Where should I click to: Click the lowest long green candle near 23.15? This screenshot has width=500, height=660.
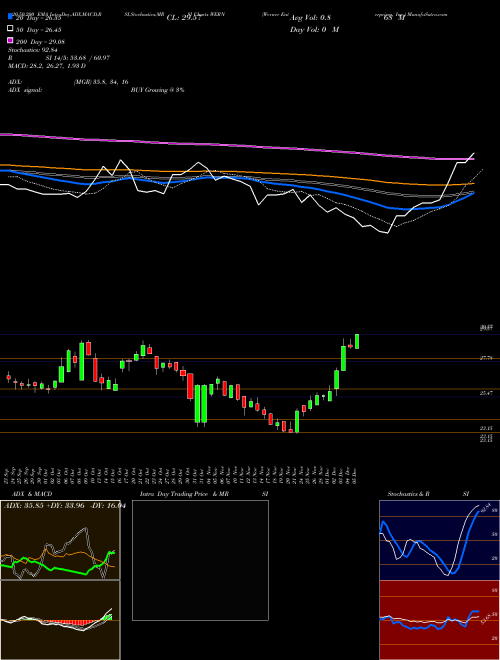coord(297,421)
